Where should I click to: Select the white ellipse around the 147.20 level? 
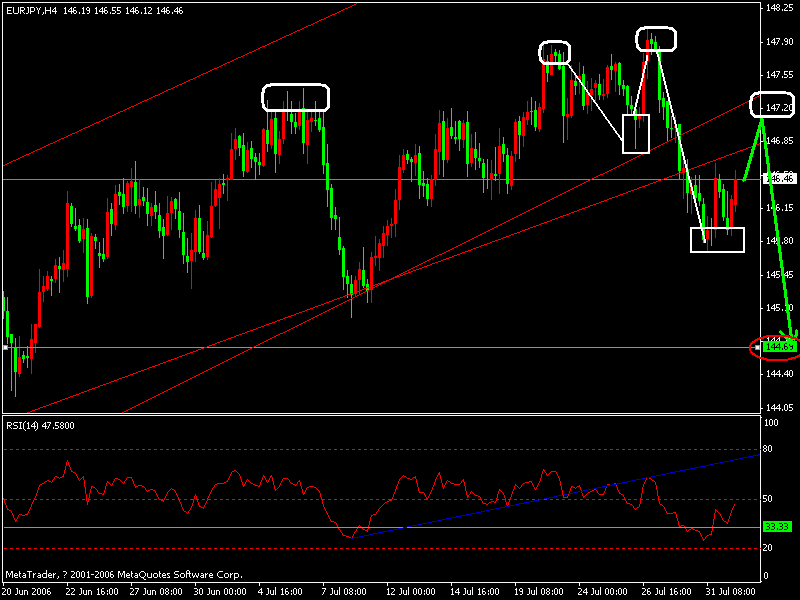[x=770, y=103]
